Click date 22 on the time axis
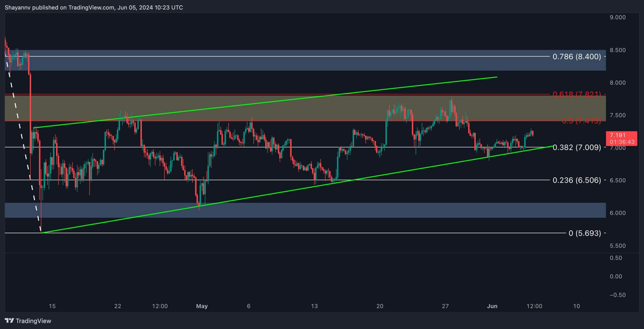The width and height of the screenshot is (644, 329). pyautogui.click(x=117, y=306)
